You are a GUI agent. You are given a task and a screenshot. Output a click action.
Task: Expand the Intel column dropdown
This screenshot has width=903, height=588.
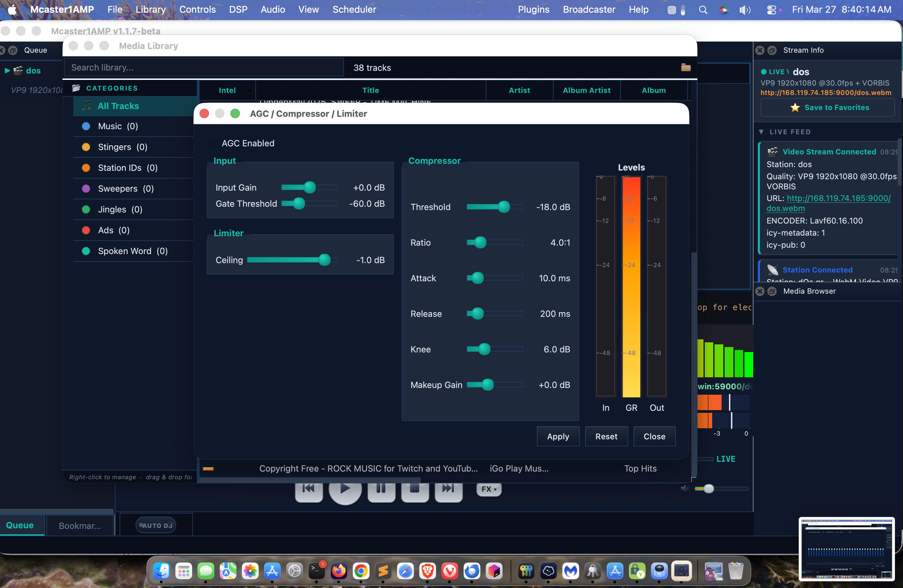click(x=248, y=91)
